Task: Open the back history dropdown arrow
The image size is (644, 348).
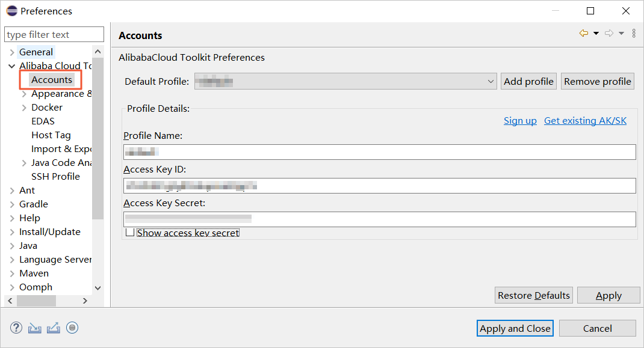Action: (x=596, y=34)
